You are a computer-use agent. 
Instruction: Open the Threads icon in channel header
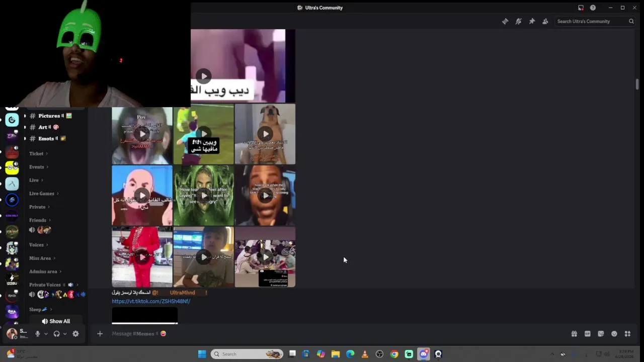pos(505,21)
